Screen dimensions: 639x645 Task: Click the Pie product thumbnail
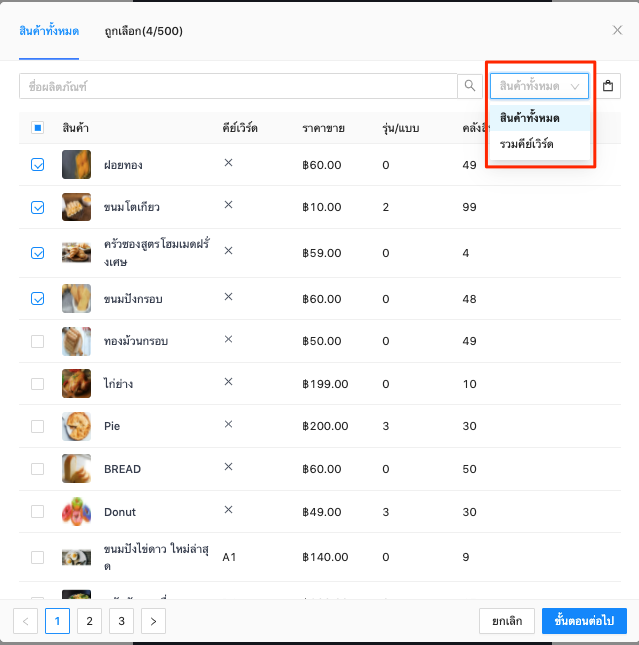(x=76, y=426)
